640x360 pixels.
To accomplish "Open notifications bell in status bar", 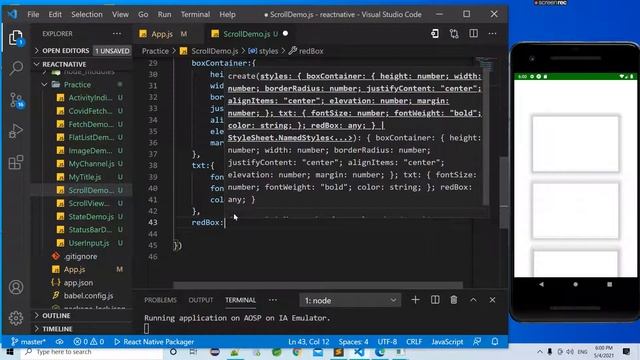I will point(495,342).
